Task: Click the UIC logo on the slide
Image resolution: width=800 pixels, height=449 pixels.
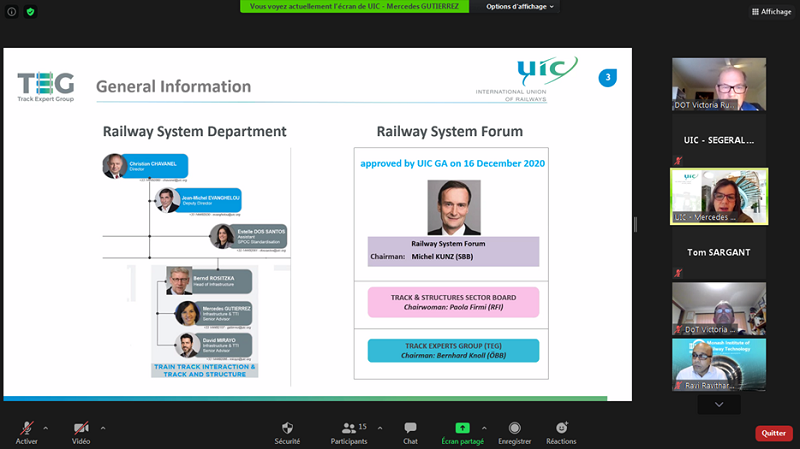Action: tap(527, 79)
